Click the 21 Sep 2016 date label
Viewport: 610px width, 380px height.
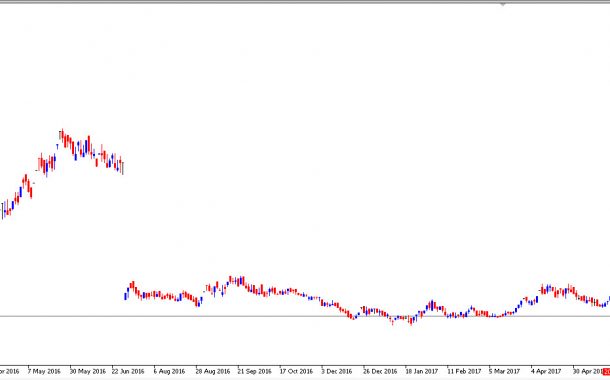tap(254, 371)
